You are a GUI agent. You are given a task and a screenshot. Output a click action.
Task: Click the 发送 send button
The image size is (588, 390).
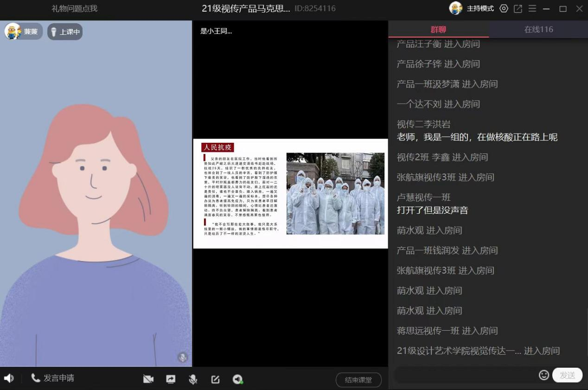[x=567, y=375]
